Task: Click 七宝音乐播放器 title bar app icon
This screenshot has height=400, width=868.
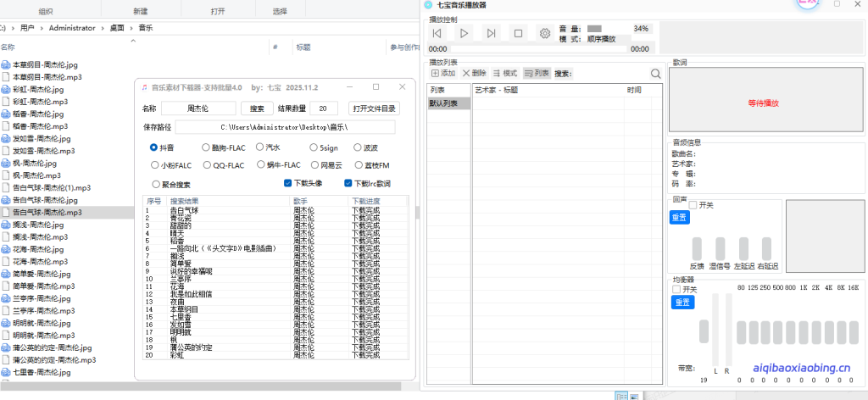Action: coord(427,4)
